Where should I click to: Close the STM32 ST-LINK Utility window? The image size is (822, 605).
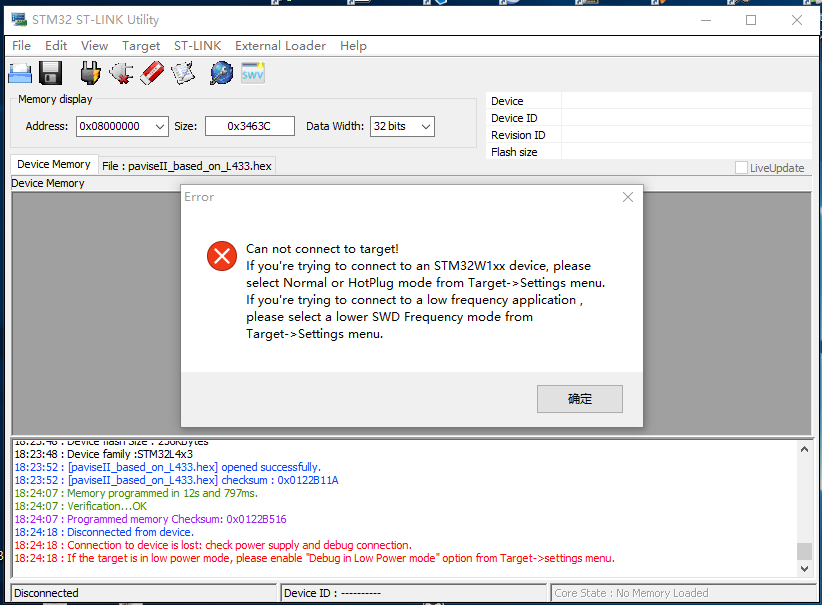coord(797,20)
